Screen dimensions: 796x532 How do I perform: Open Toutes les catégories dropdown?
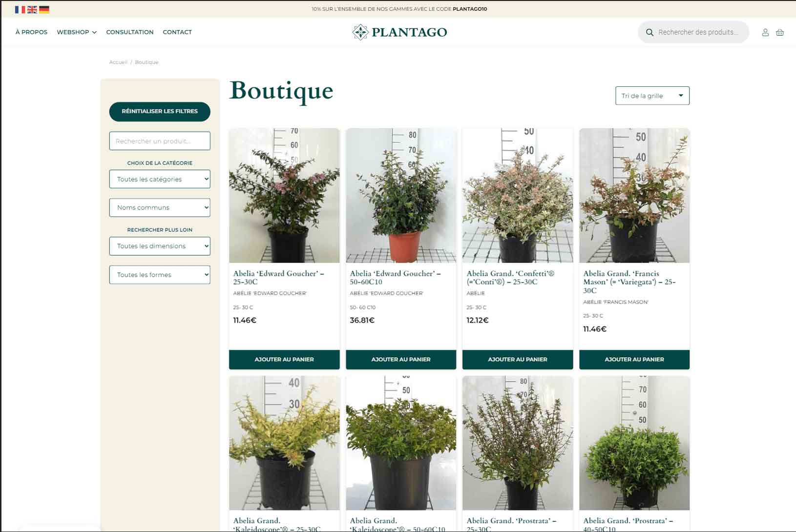click(x=160, y=179)
